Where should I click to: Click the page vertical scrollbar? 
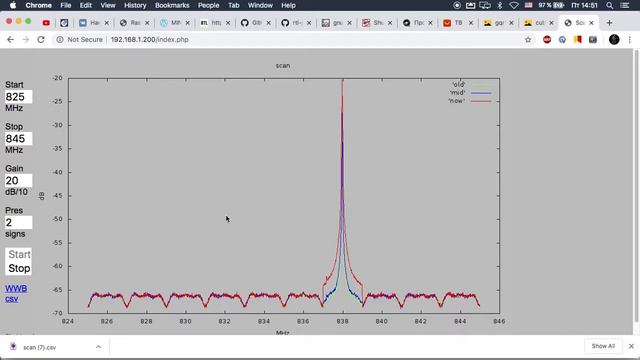636,186
